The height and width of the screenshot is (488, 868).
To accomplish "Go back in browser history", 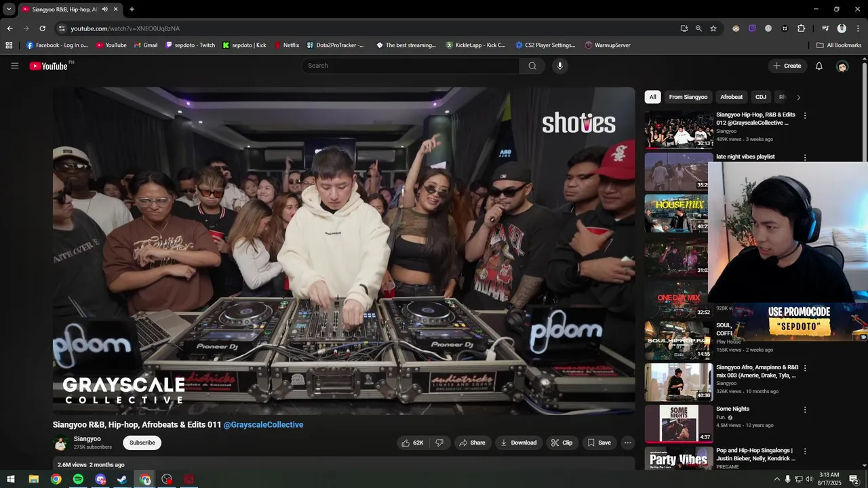I will coord(9,28).
